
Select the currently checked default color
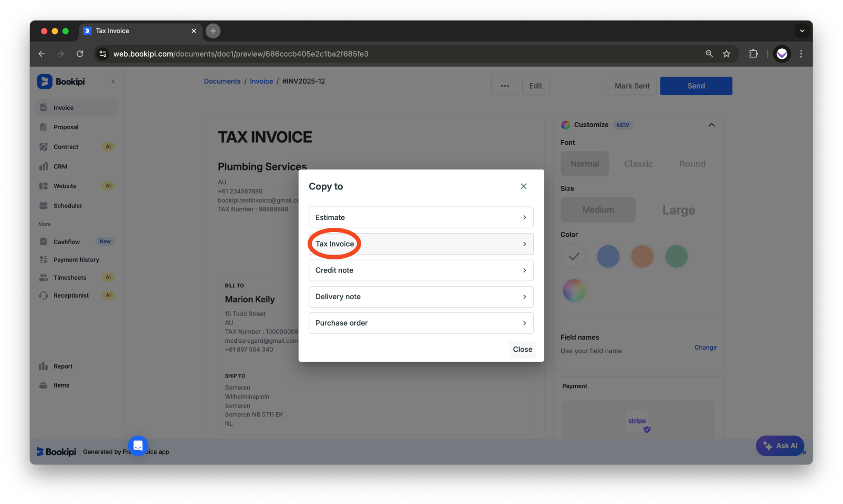click(x=574, y=256)
